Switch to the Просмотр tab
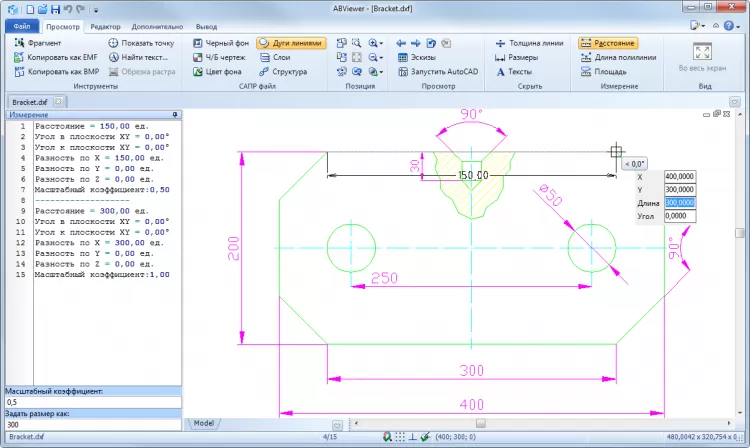Image resolution: width=750 pixels, height=448 pixels. [x=63, y=27]
